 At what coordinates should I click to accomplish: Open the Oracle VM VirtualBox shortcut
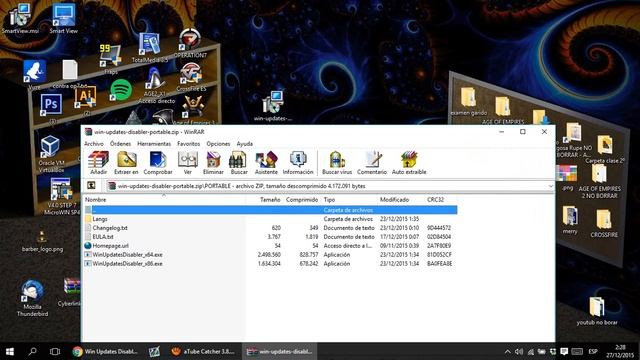click(51, 154)
